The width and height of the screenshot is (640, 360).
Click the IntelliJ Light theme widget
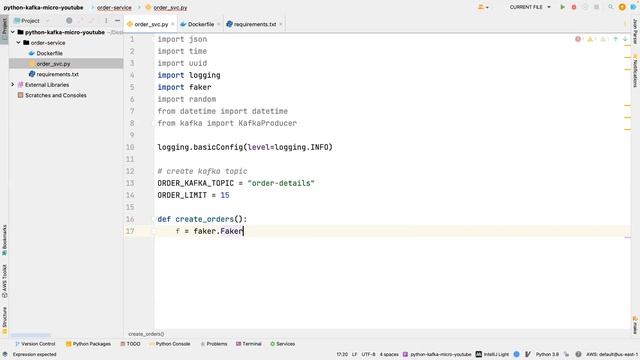[x=492, y=354]
